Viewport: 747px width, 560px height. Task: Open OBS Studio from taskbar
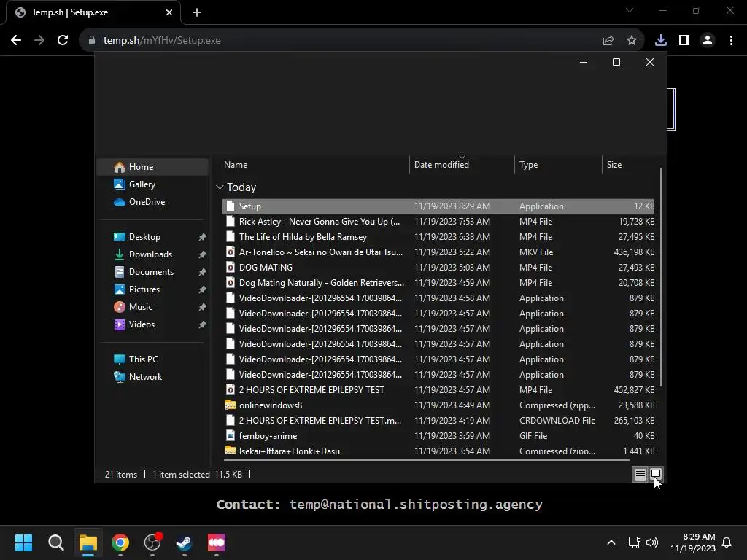[152, 542]
